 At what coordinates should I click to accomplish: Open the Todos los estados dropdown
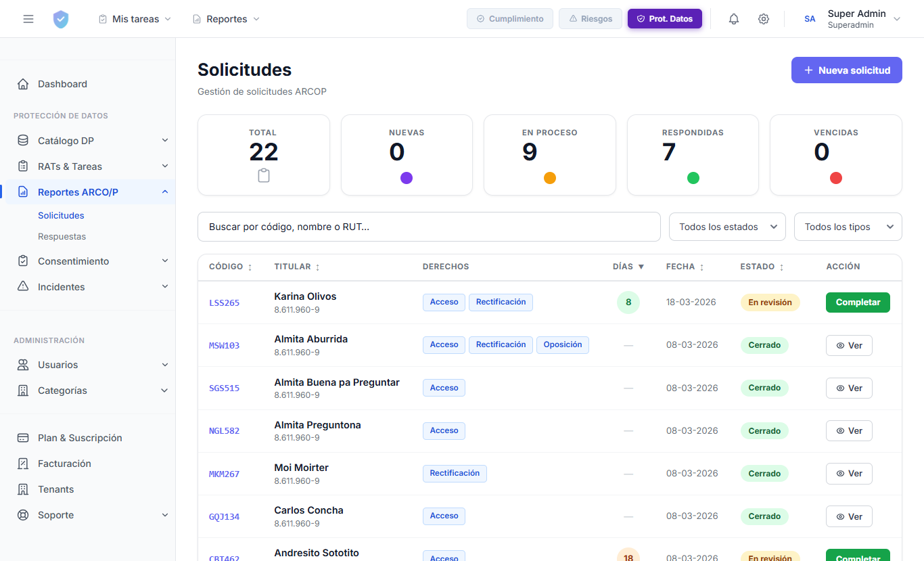727,227
